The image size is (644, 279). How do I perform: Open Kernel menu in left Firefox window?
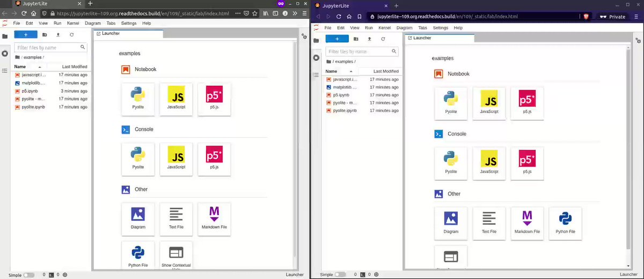click(x=73, y=23)
